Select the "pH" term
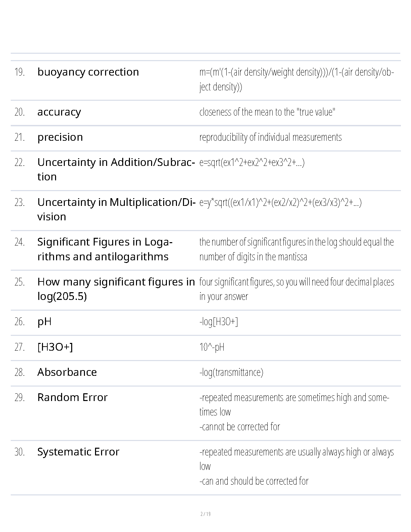This screenshot has height=532, width=411. coord(44,322)
